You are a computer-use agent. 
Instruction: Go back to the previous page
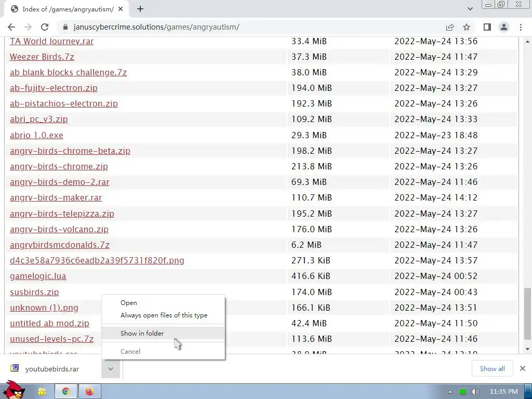point(11,27)
